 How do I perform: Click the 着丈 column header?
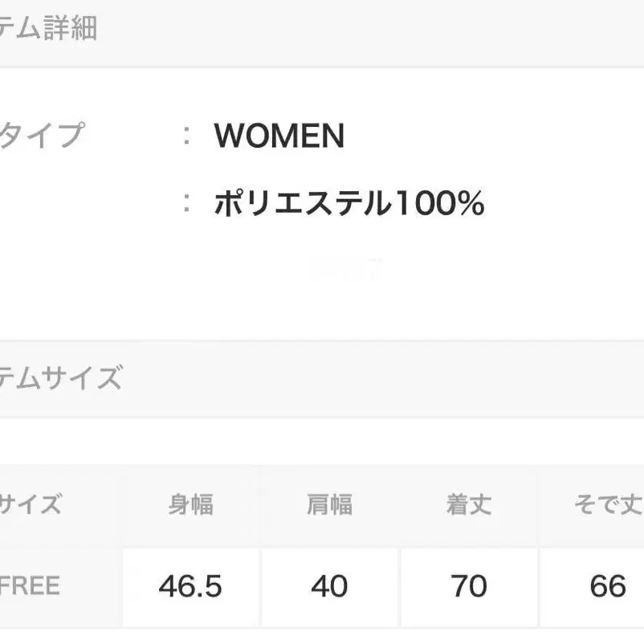[469, 505]
